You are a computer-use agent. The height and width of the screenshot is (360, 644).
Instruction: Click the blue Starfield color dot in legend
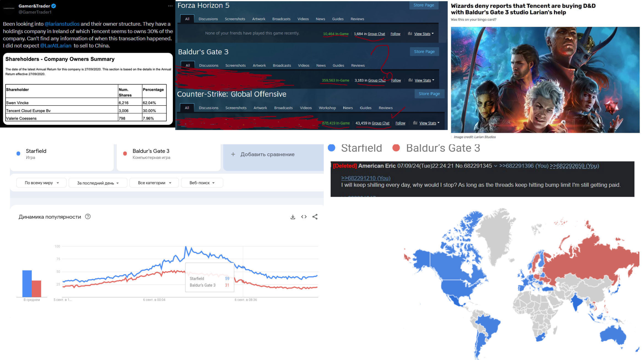pyautogui.click(x=331, y=148)
